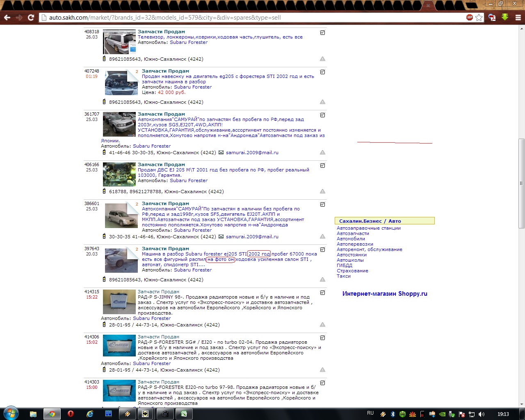This screenshot has width=525, height=420.
Task: Open 'Автомобили' sidebar link
Action: tap(351, 239)
